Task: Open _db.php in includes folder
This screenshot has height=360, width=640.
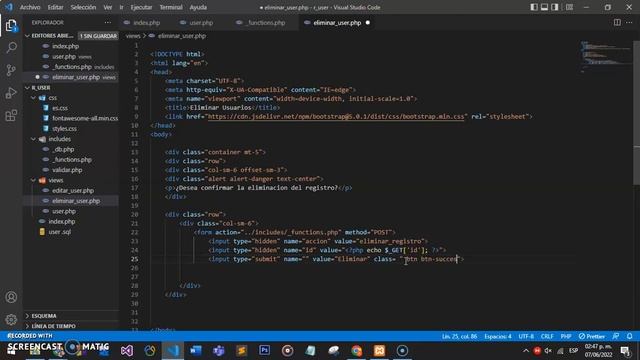Action: [x=63, y=149]
